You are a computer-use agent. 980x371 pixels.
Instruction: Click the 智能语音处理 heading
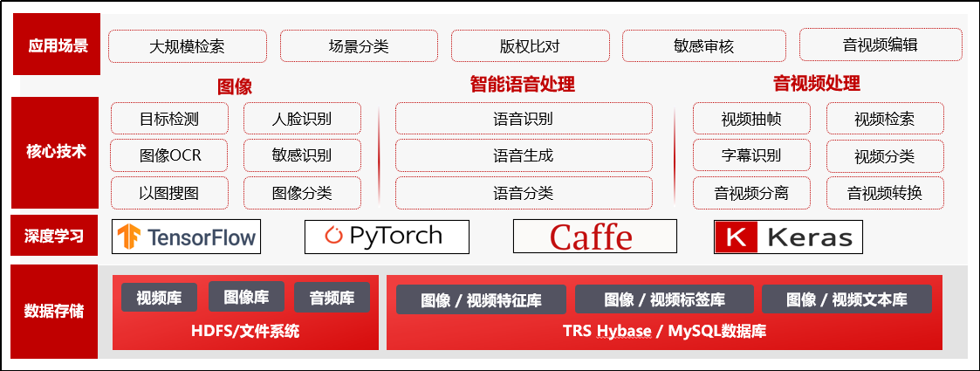point(522,85)
